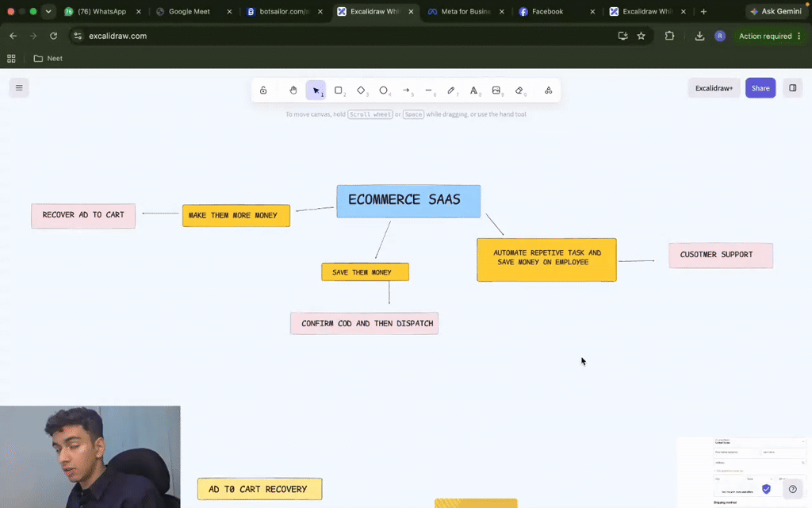Open a new browser tab
Viewport: 812px width, 508px height.
coord(703,11)
